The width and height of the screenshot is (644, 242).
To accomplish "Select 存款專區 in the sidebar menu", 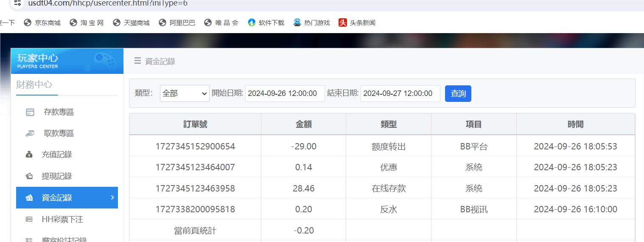I will [59, 113].
